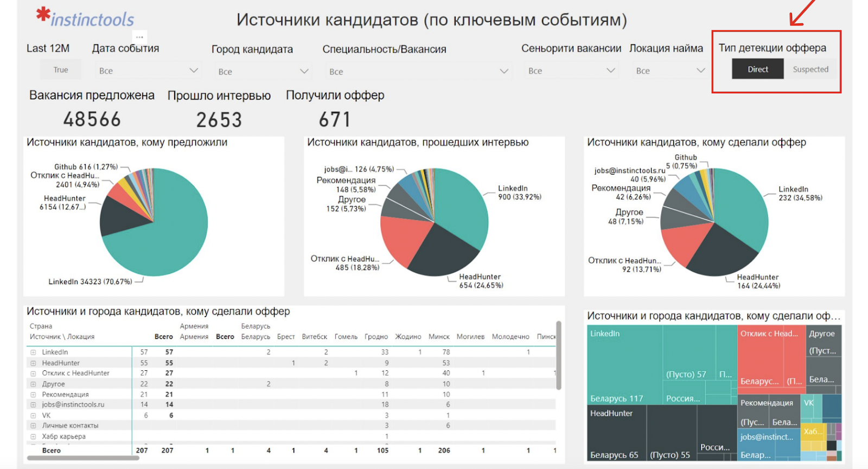This screenshot has height=469, width=868.
Task: Expand the Хабр карьера row
Action: coord(33,436)
